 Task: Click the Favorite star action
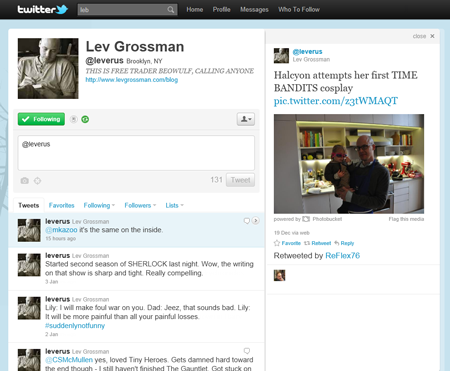287,243
